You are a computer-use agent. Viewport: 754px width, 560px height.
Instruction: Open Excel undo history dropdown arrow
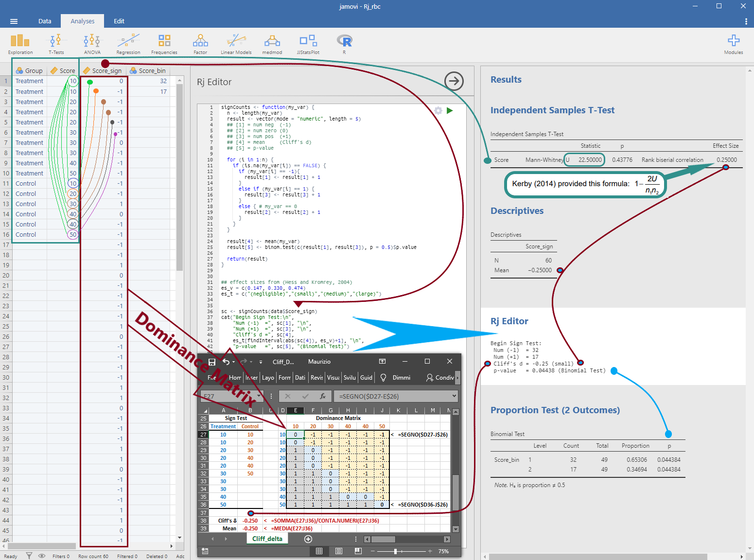point(234,362)
